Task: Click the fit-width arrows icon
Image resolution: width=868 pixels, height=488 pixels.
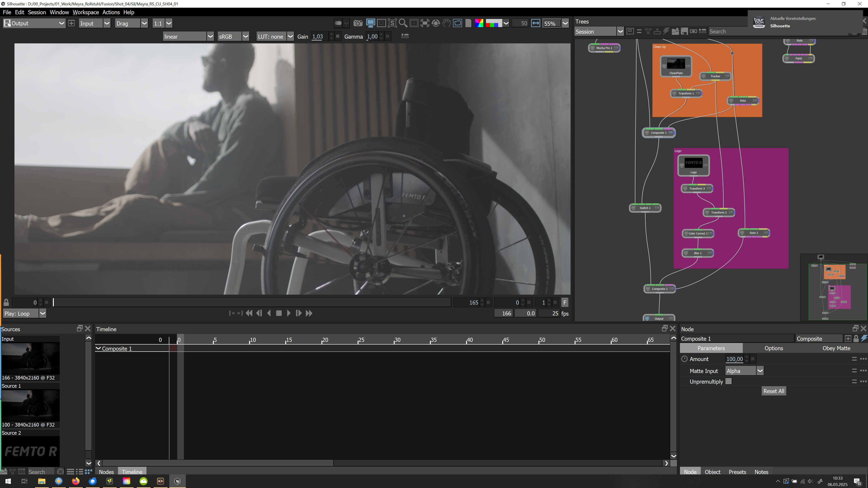Action: point(535,23)
